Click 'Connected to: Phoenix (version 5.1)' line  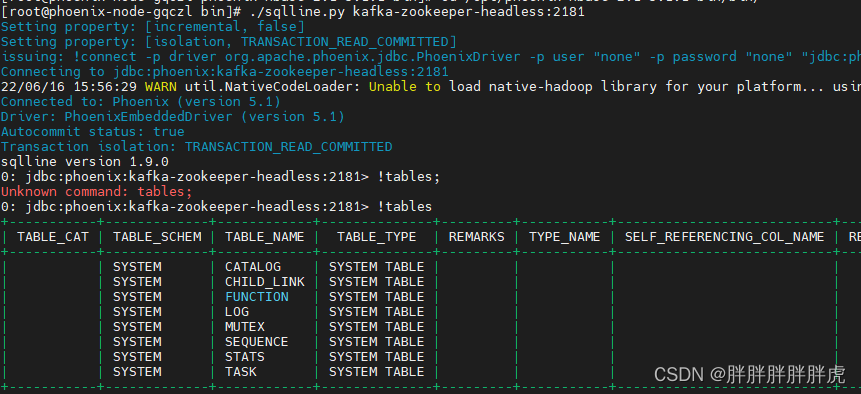point(141,102)
